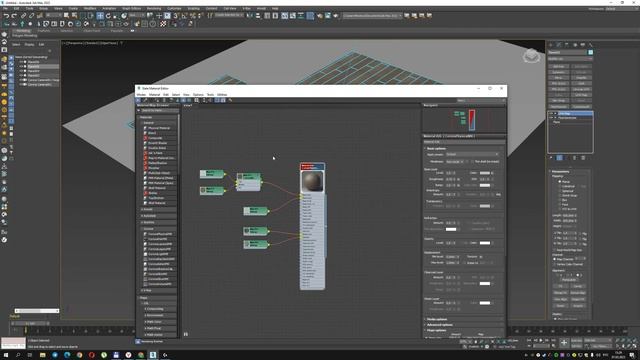Open the Layer preset dropdown in Basic options
Screen dimensions: 640x360
[472, 154]
